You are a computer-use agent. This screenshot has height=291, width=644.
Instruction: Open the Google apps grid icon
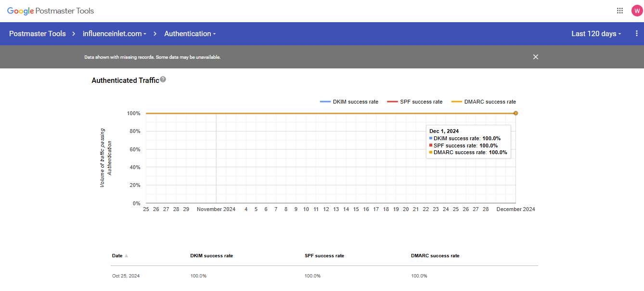[619, 11]
